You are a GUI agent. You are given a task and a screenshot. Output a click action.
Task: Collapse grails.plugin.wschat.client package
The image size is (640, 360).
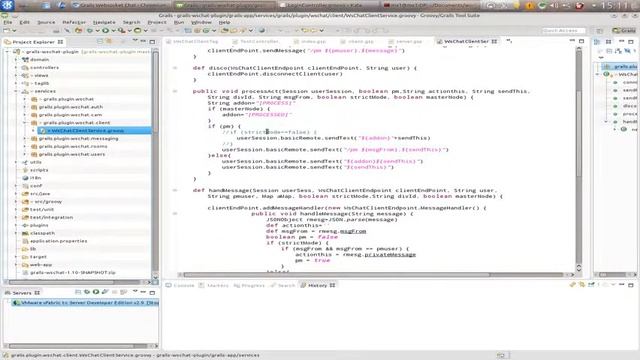pos(25,122)
